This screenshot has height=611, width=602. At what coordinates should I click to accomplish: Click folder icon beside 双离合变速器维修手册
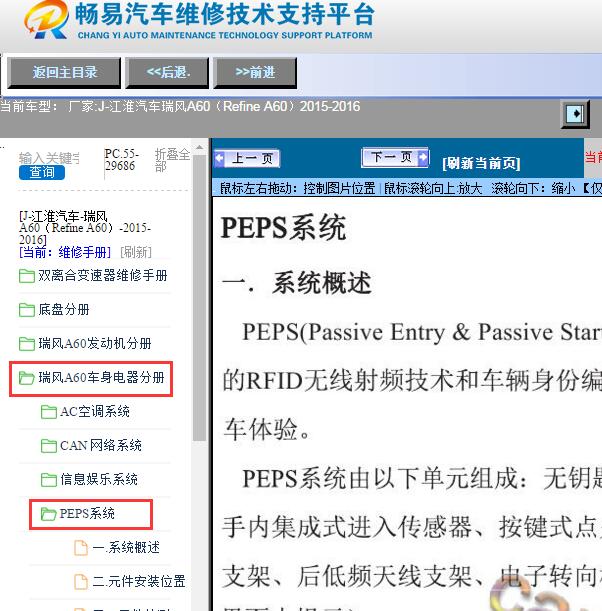pyautogui.click(x=26, y=276)
